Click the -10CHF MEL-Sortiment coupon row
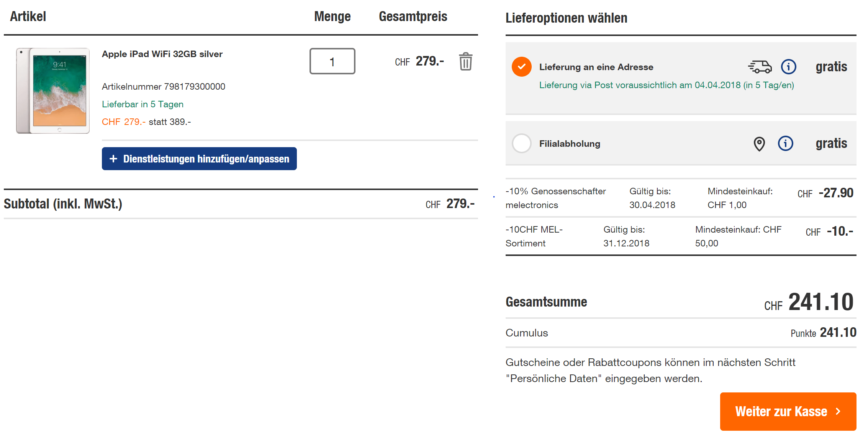 534,236
